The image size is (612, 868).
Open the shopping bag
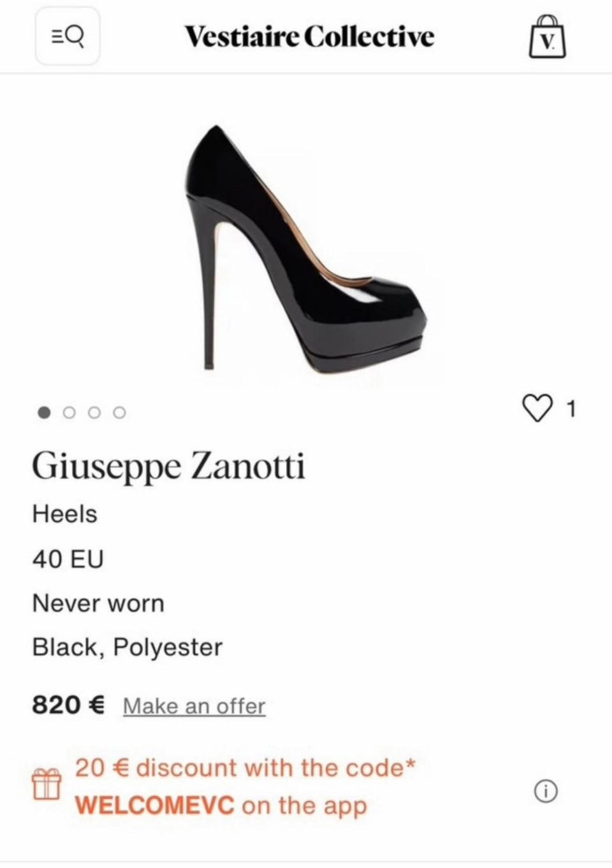(547, 37)
